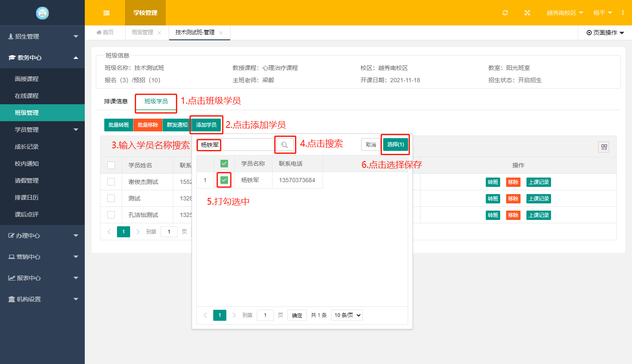Screen dimensions: 632x364
Task: Open the 10 条/页 page size dropdown
Action: (x=347, y=315)
